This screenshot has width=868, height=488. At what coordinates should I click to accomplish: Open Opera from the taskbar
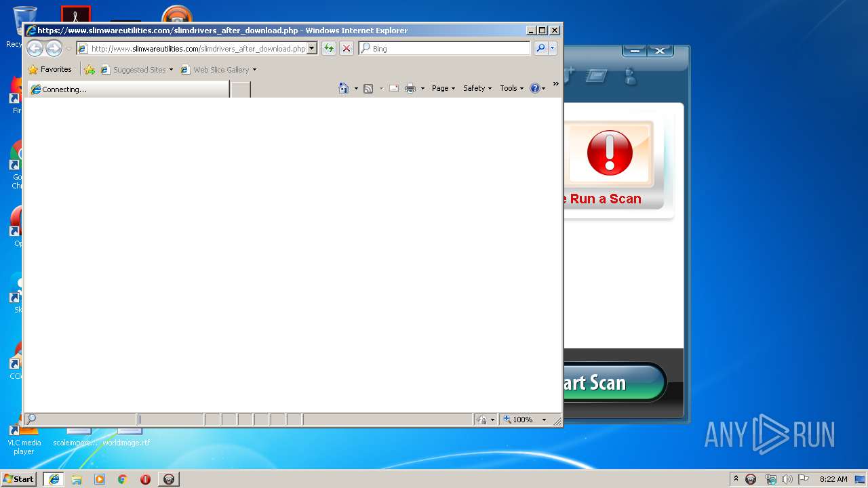click(x=146, y=479)
